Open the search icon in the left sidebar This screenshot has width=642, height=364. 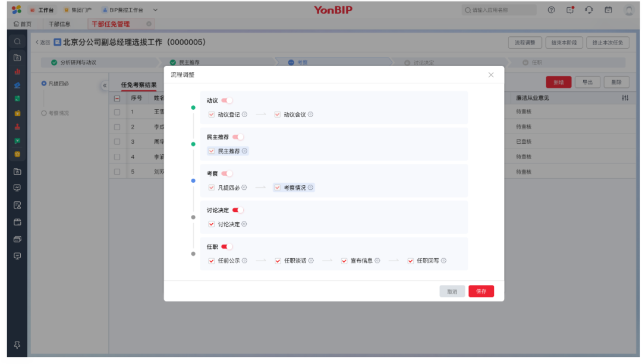tap(17, 42)
